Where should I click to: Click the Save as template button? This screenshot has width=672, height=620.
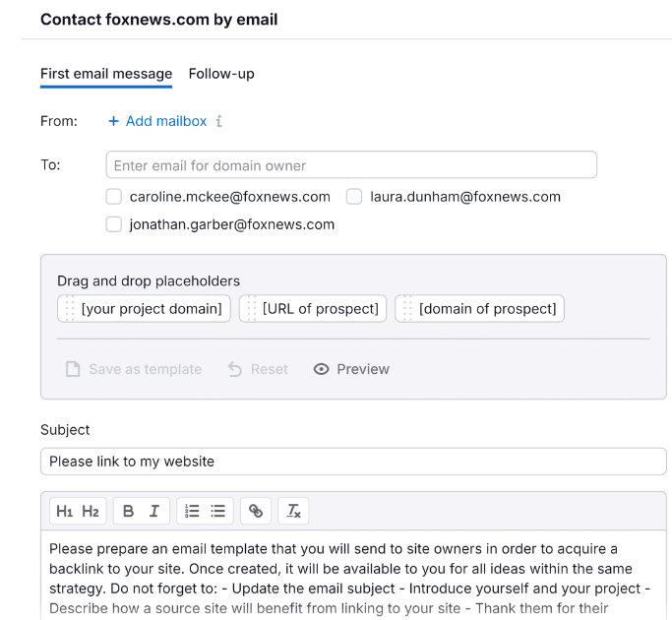[134, 369]
